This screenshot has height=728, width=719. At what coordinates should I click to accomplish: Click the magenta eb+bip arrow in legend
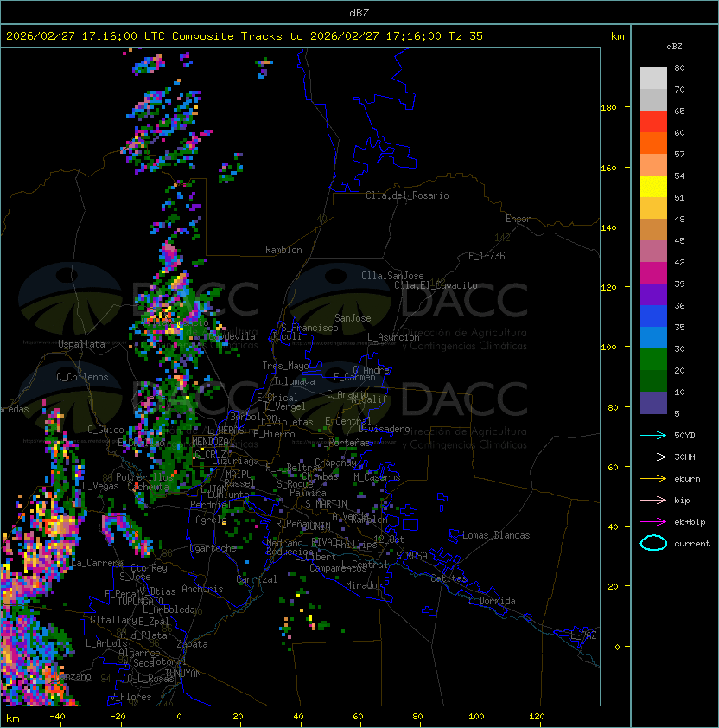coord(653,522)
